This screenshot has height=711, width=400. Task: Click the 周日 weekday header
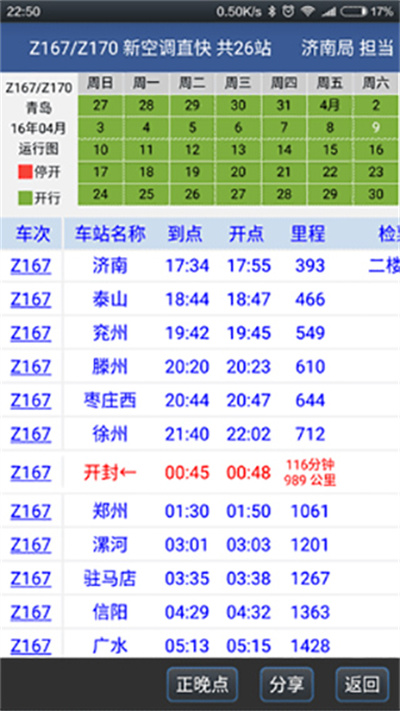[x=101, y=83]
